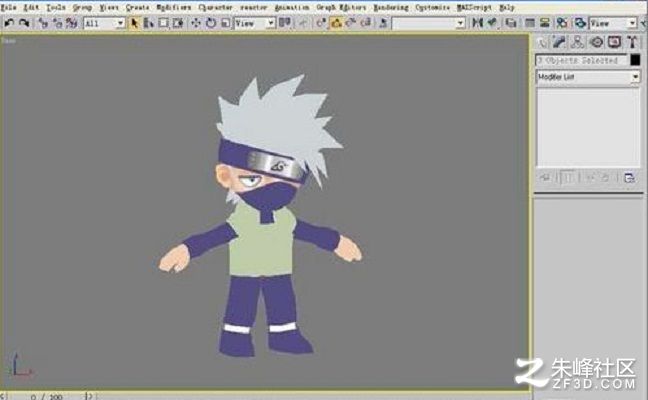Click the Undo arrow icon
This screenshot has width=648, height=400.
(9, 23)
